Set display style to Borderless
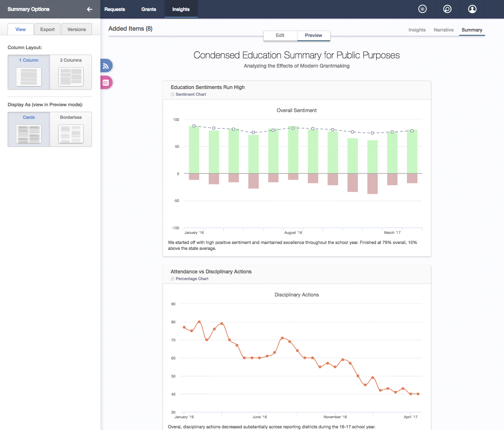Viewport: 504px width, 430px height. coord(71,129)
